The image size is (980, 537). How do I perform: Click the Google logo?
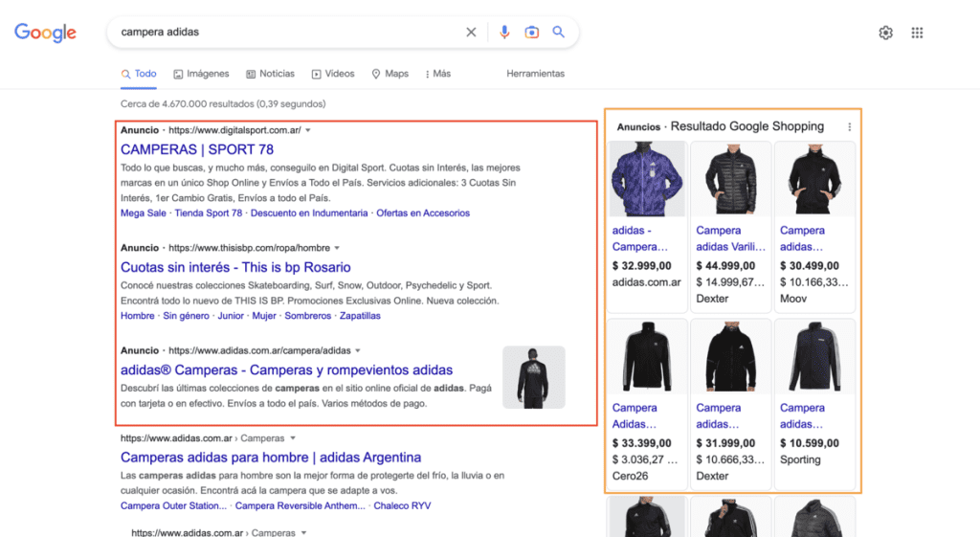(45, 33)
